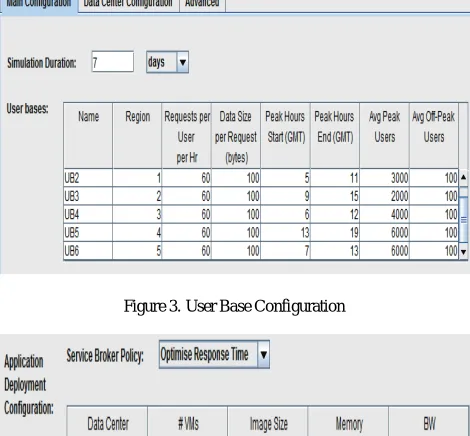Click region cell 3 in UB4 row
The image size is (470, 436).
coord(137,214)
